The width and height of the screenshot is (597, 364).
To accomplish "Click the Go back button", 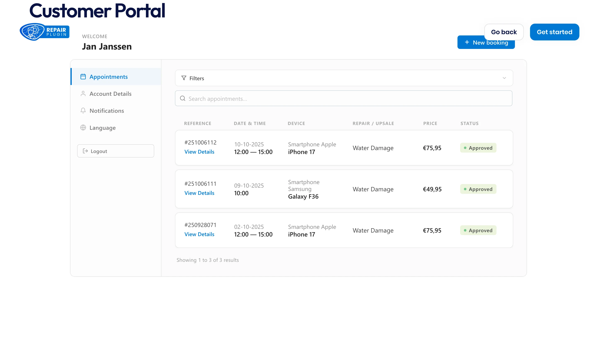I will (x=504, y=32).
